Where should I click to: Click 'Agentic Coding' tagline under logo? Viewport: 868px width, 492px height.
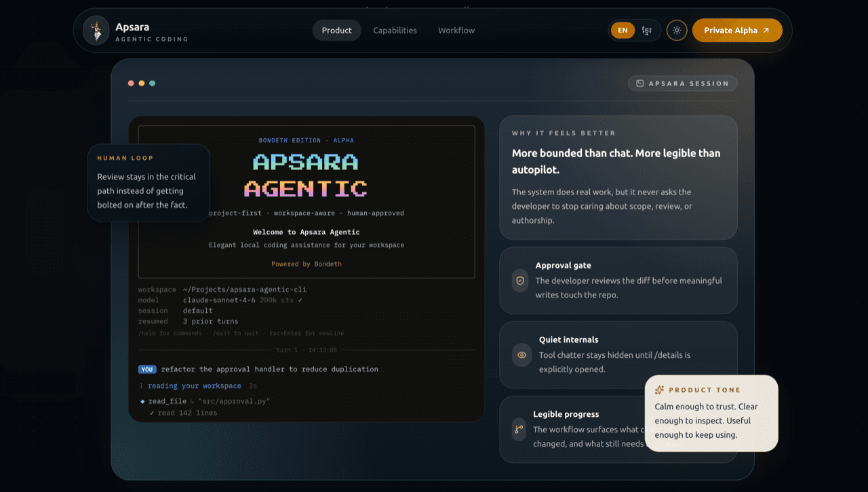(x=152, y=39)
